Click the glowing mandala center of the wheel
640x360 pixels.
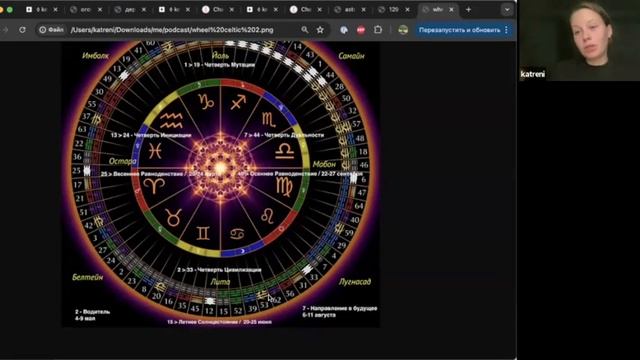click(220, 168)
